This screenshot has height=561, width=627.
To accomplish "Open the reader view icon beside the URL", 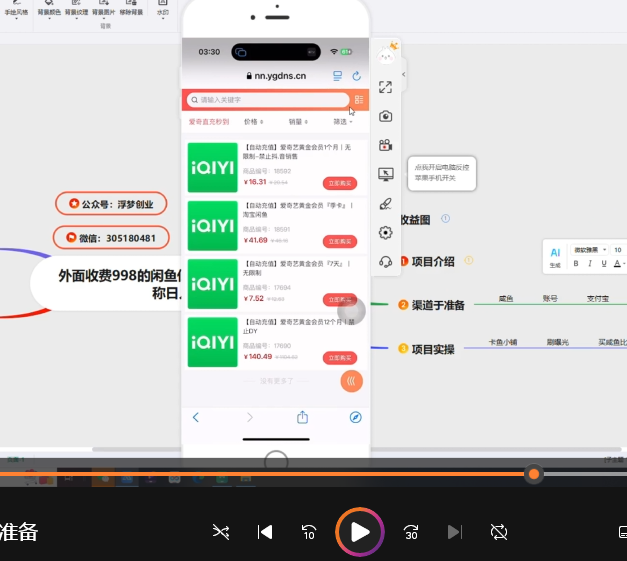I will click(337, 76).
